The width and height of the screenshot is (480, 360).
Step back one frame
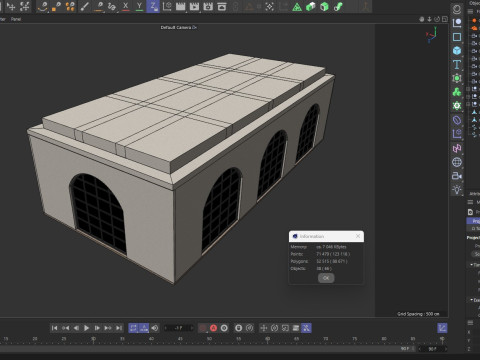point(76,328)
